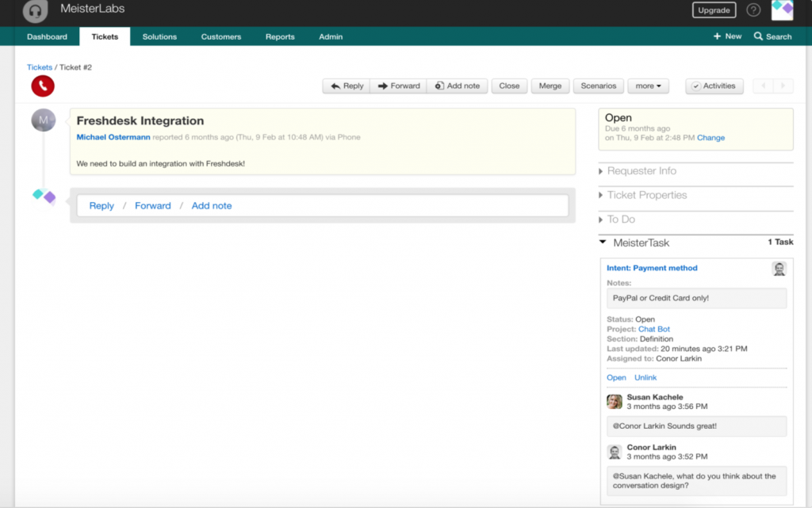Open the Reports tab
This screenshot has width=812, height=508.
point(280,36)
